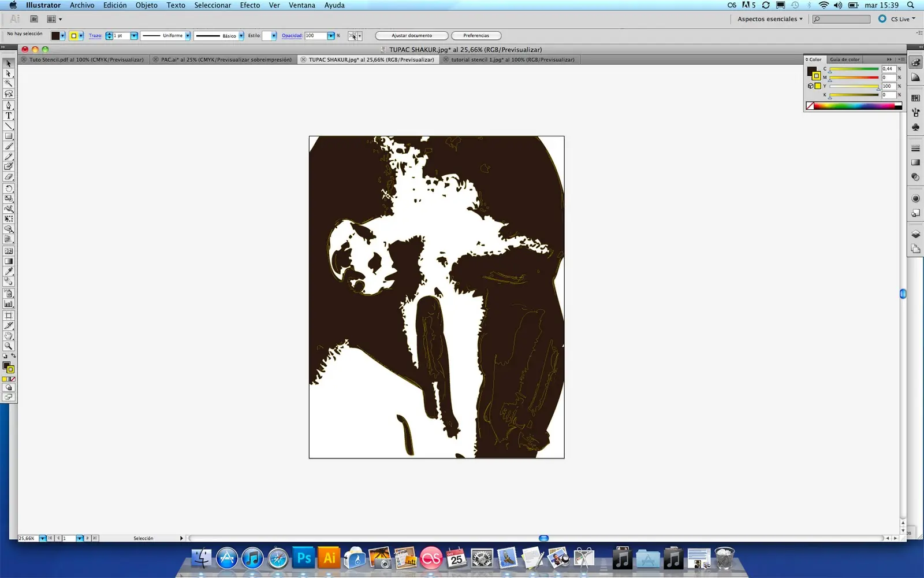Activate stroke box in Color panel

coord(816,76)
